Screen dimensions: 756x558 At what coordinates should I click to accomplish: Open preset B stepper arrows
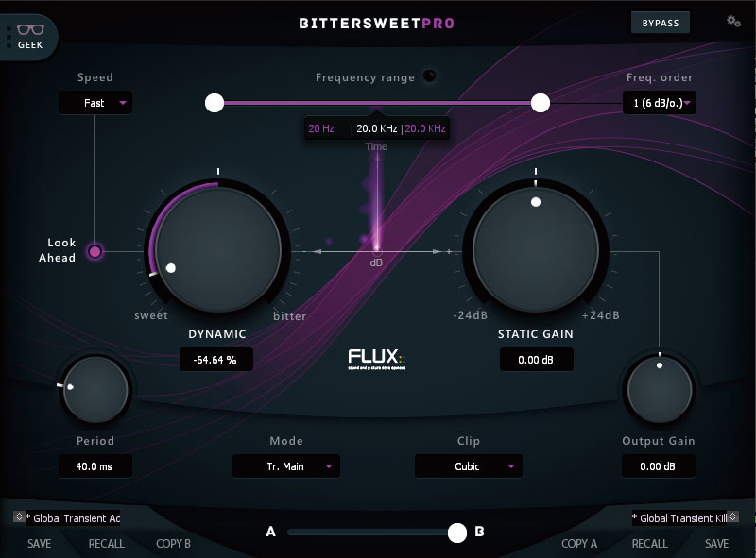(x=733, y=516)
